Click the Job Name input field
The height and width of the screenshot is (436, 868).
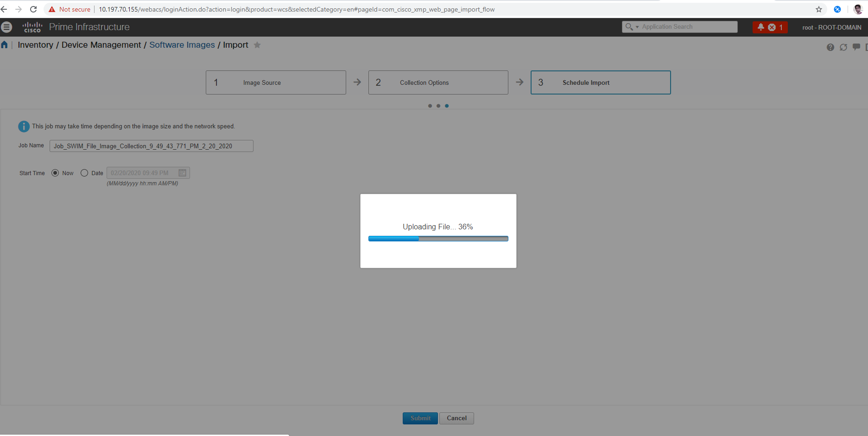coord(152,146)
